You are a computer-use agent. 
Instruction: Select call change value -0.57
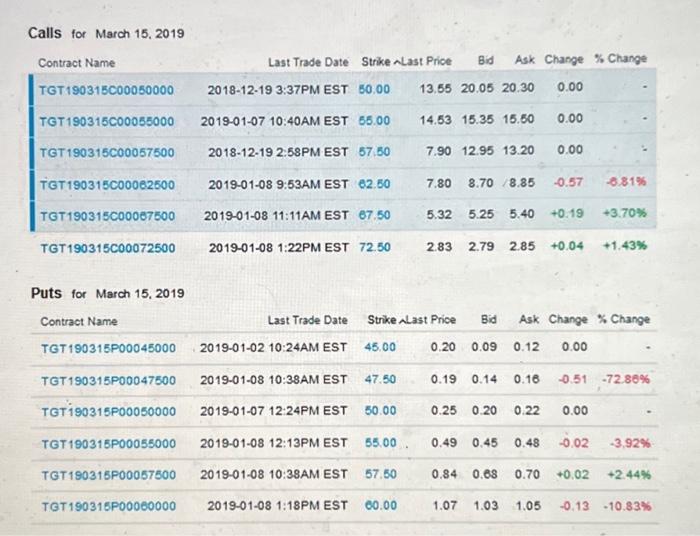[x=568, y=182]
